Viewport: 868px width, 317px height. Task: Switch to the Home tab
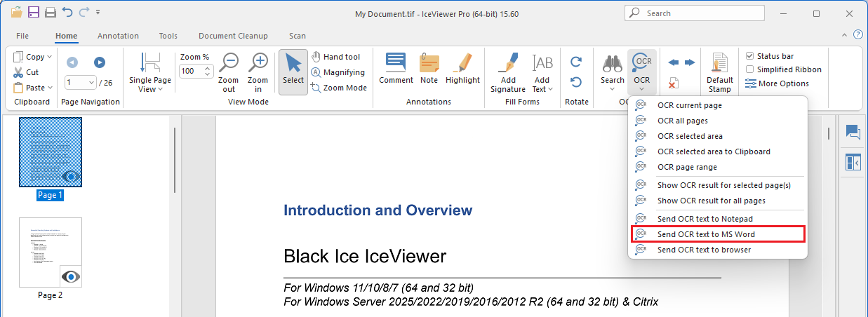pyautogui.click(x=66, y=36)
